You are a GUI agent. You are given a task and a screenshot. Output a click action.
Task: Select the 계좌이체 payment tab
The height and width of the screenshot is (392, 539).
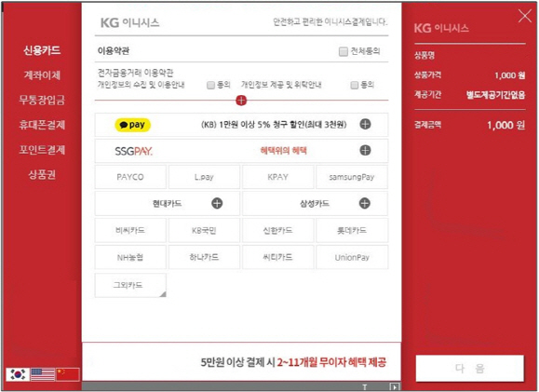click(x=42, y=75)
